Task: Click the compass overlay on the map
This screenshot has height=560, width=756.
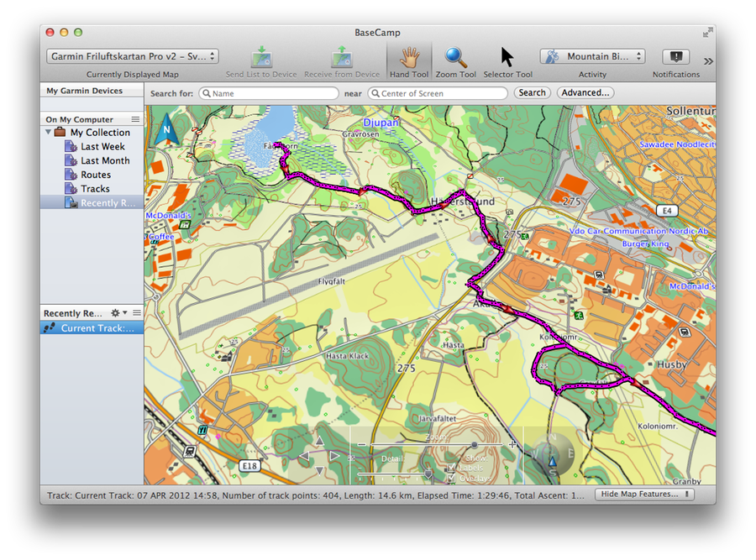Action: [552, 456]
